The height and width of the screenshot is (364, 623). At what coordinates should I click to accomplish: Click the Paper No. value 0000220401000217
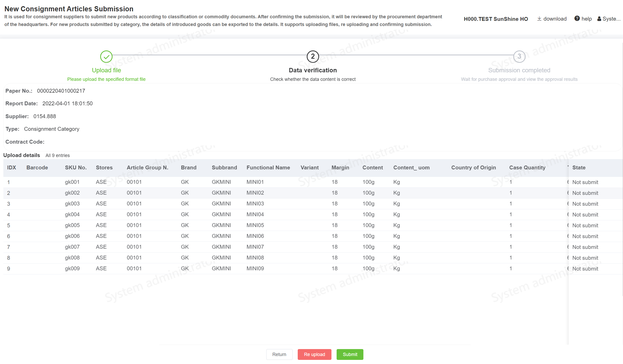61,91
